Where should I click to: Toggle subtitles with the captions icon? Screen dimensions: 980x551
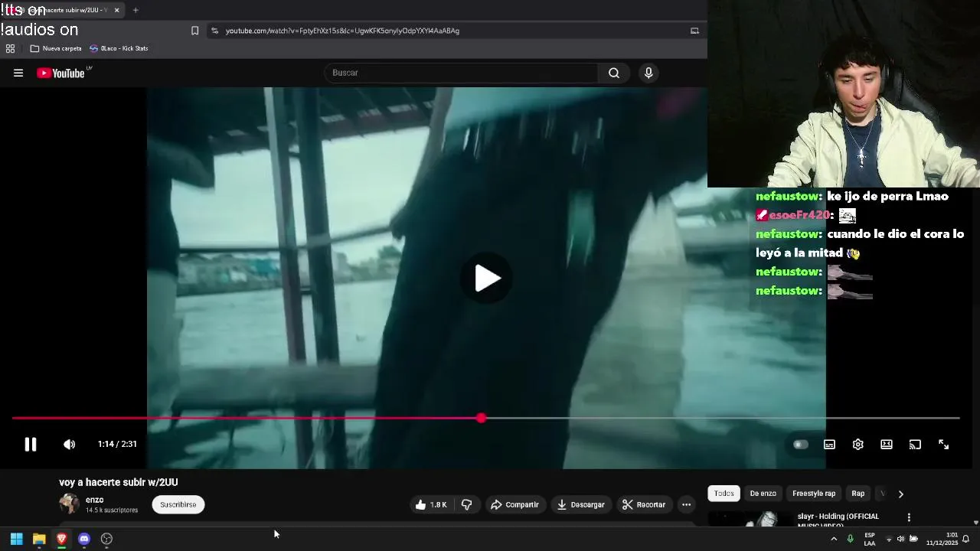(x=829, y=444)
